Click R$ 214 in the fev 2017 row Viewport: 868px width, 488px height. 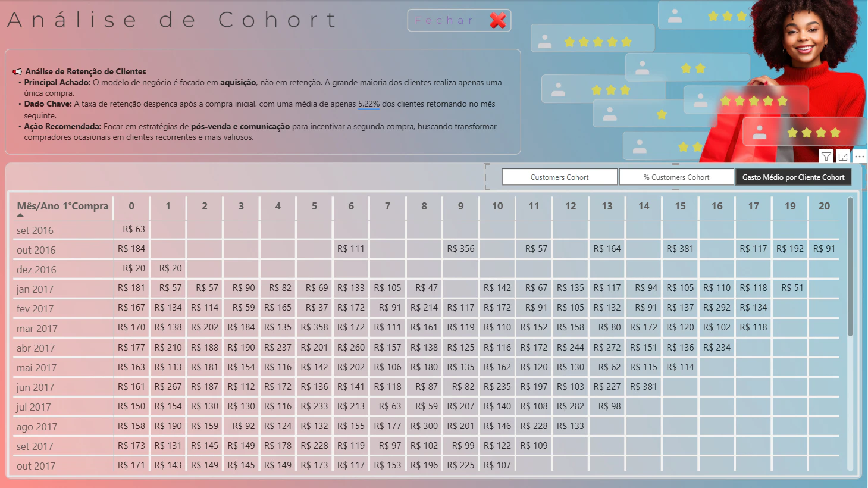(x=424, y=308)
